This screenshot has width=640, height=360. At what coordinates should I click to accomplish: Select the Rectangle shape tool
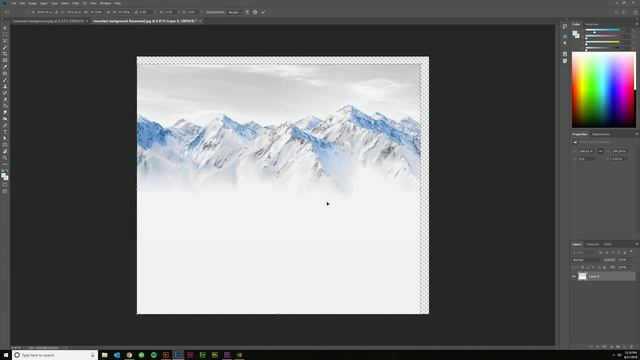pyautogui.click(x=5, y=145)
